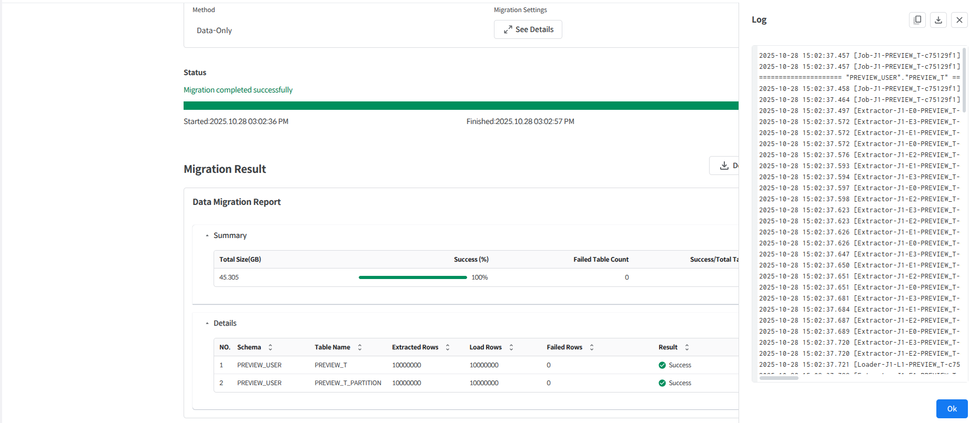Sort the Extracted Rows column
The image size is (980, 423).
448,347
